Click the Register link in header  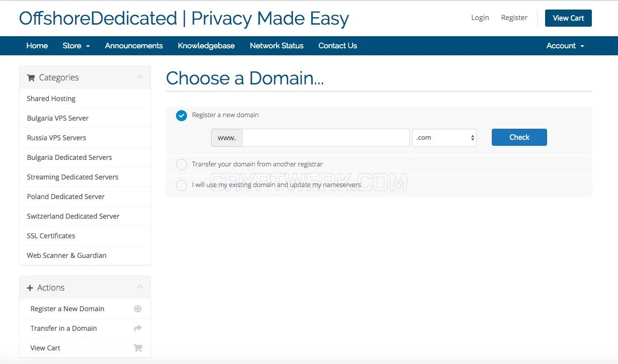(x=514, y=18)
